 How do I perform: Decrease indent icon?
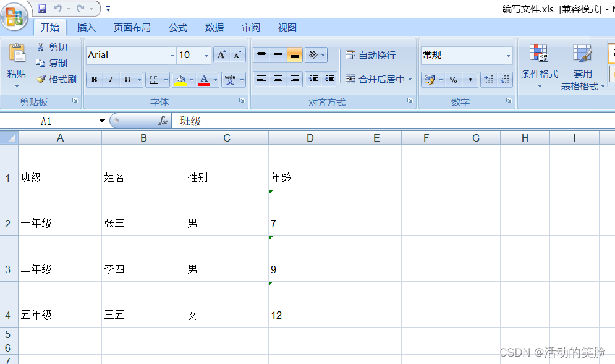pos(313,79)
